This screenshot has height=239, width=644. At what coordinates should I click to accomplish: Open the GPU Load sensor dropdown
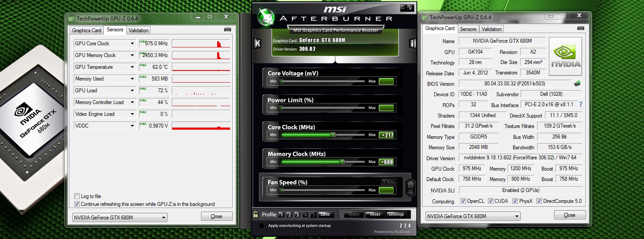(x=132, y=91)
